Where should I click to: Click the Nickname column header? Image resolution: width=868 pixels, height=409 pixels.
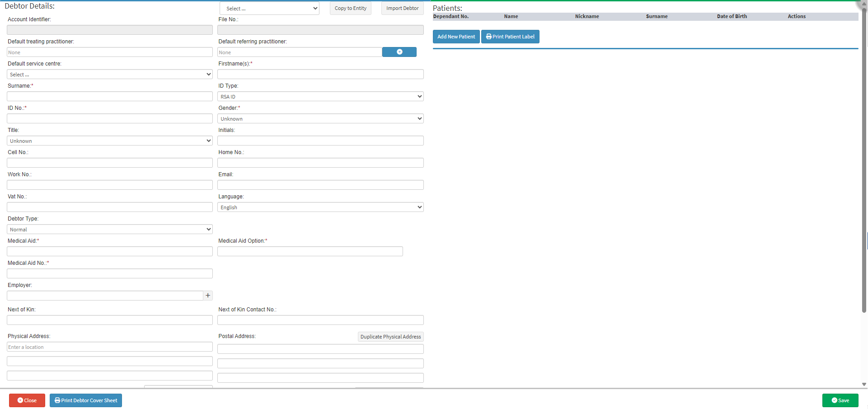coord(587,16)
